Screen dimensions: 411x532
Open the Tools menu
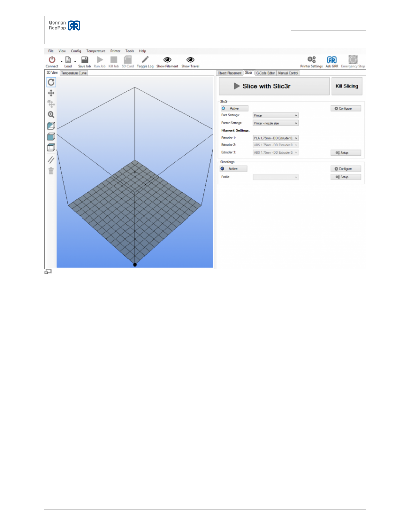[x=130, y=51]
